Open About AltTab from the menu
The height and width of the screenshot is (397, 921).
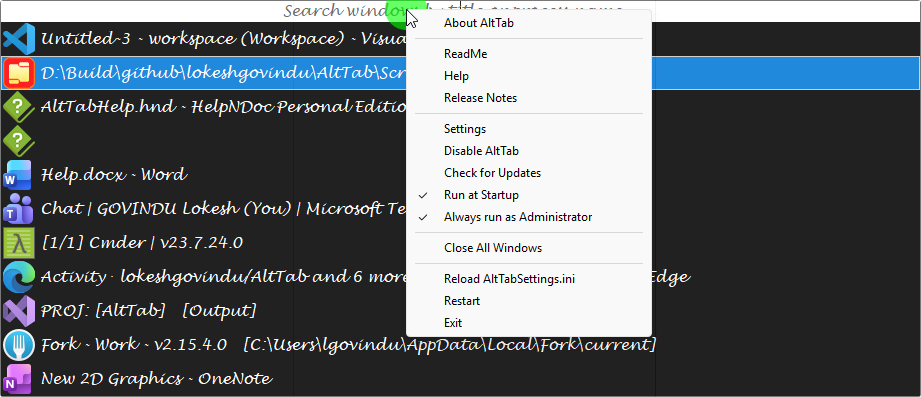(x=529, y=23)
